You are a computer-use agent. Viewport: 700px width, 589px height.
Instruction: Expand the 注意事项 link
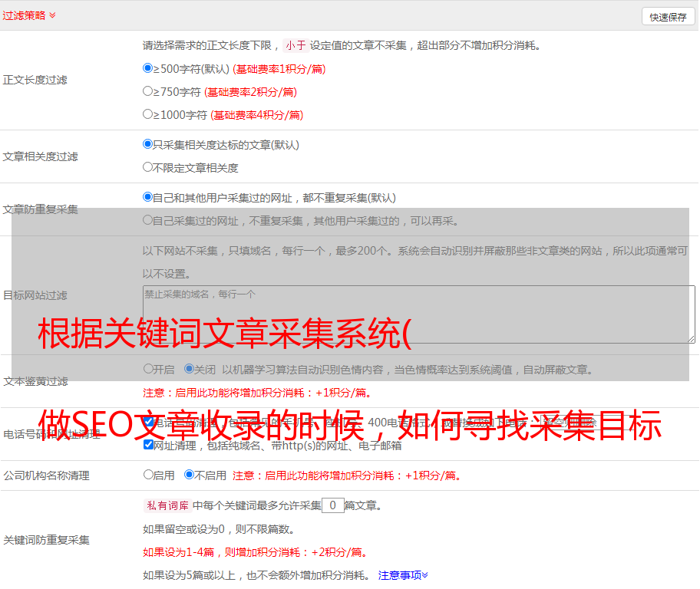point(403,576)
